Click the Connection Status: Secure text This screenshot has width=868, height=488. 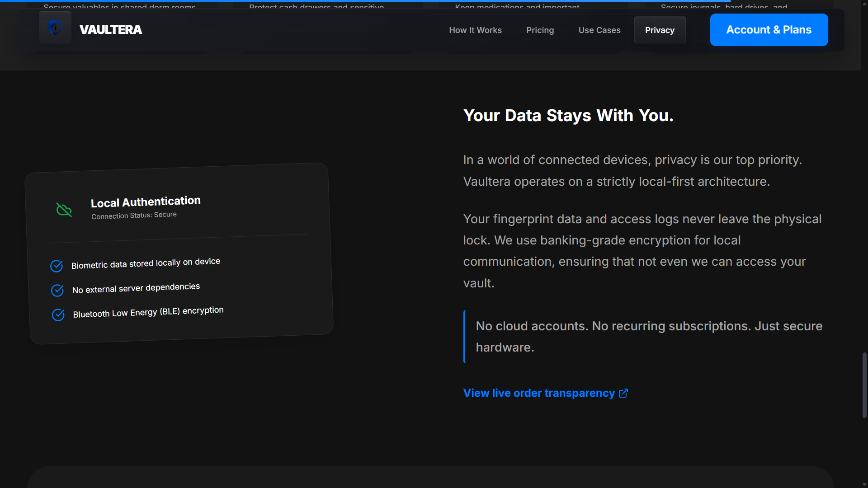[134, 215]
